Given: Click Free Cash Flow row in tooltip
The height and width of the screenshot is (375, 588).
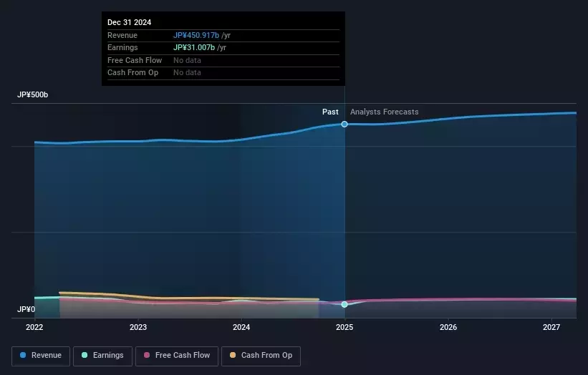Looking at the screenshot, I should [135, 60].
